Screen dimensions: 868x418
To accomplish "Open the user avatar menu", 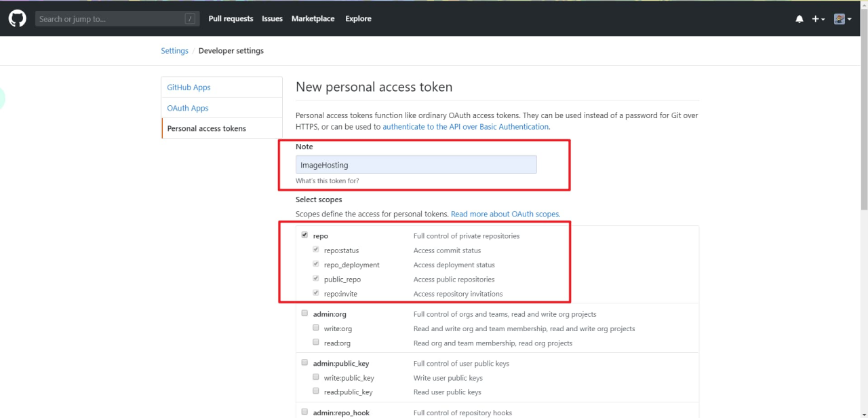I will coord(843,19).
